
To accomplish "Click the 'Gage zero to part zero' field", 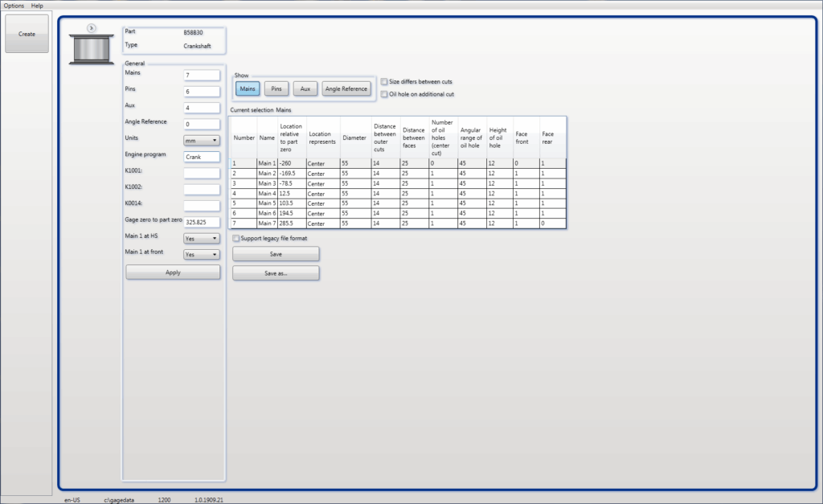I will (201, 221).
